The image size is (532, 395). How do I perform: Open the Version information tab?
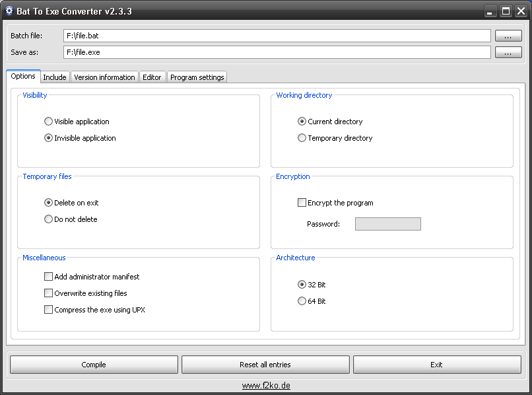(x=104, y=77)
